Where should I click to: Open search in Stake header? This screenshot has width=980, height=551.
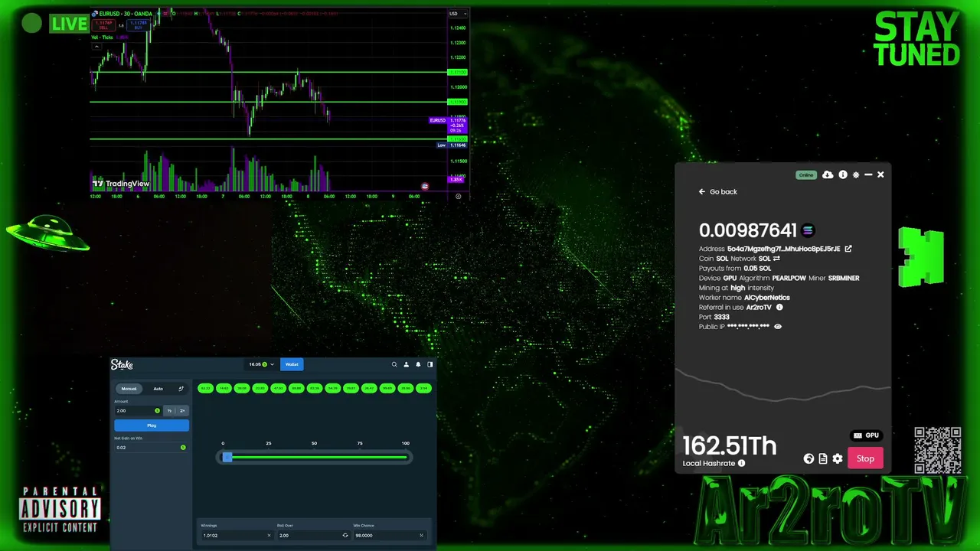[x=394, y=364]
